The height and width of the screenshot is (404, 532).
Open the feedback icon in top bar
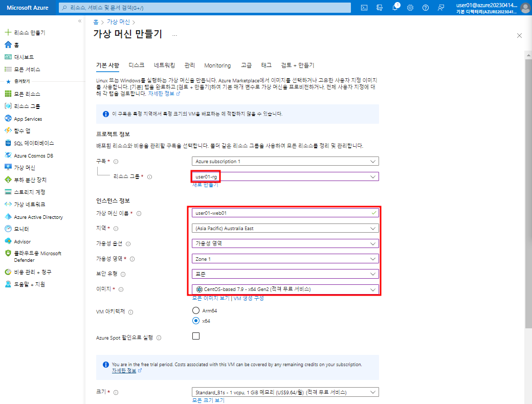pos(441,8)
